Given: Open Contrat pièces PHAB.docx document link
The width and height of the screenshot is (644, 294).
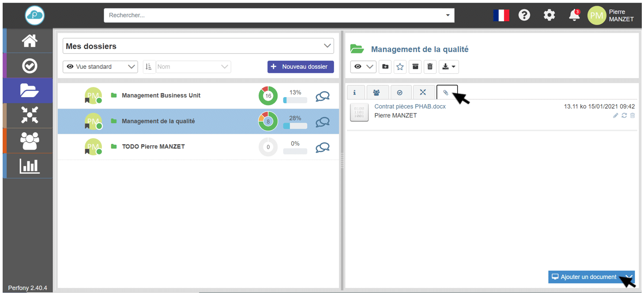Looking at the screenshot, I should click(x=410, y=106).
